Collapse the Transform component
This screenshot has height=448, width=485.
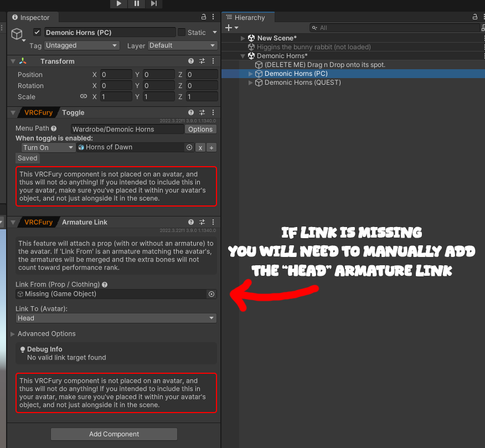(x=13, y=61)
